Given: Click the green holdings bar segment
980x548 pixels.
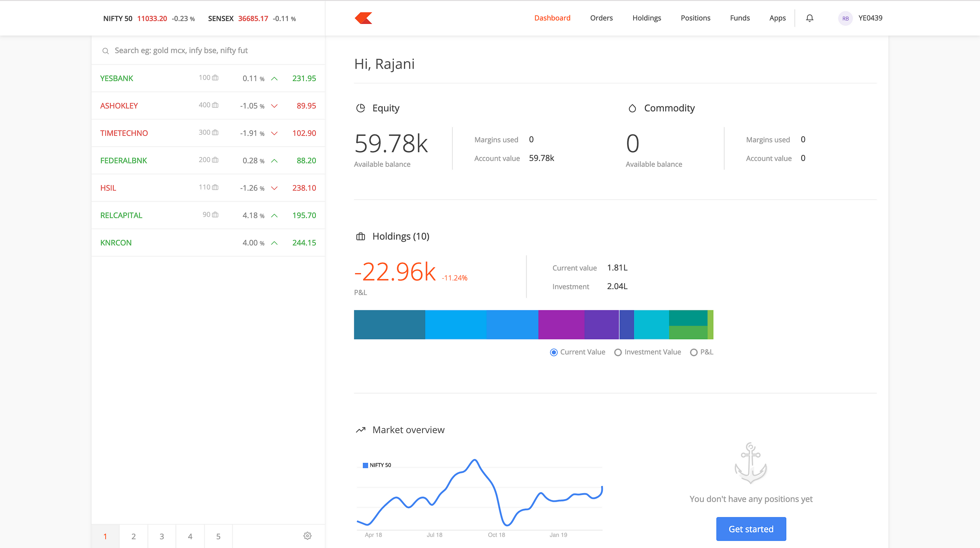Looking at the screenshot, I should click(688, 332).
